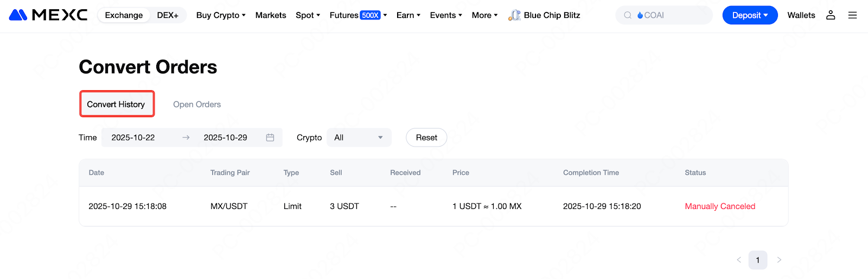Click the search magnifier icon
This screenshot has height=279, width=868.
click(x=627, y=15)
